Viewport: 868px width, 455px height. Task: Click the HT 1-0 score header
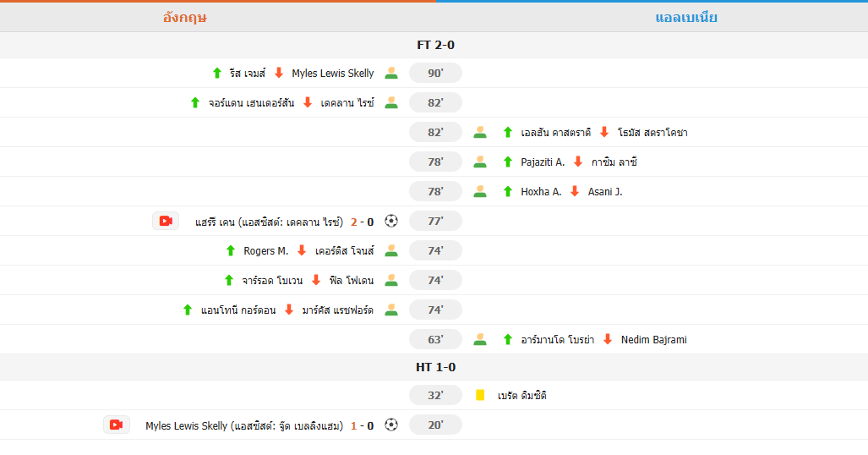tap(435, 367)
